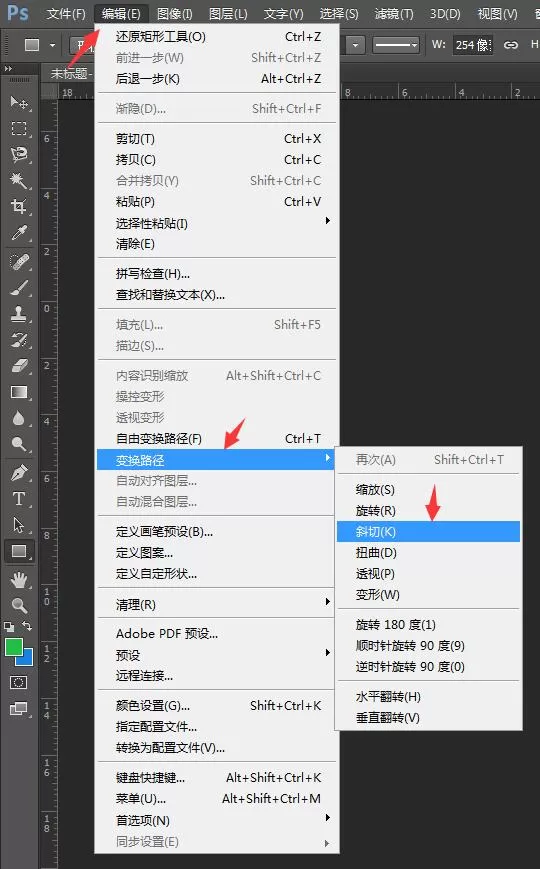Viewport: 540px width, 869px height.
Task: Choose 斜切(K) in the transform submenu
Action: (x=429, y=531)
